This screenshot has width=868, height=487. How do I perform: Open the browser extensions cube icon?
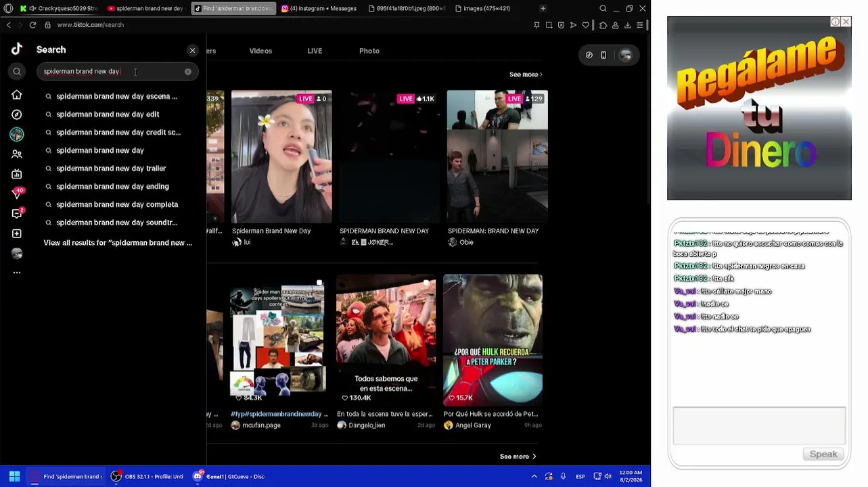tap(603, 25)
